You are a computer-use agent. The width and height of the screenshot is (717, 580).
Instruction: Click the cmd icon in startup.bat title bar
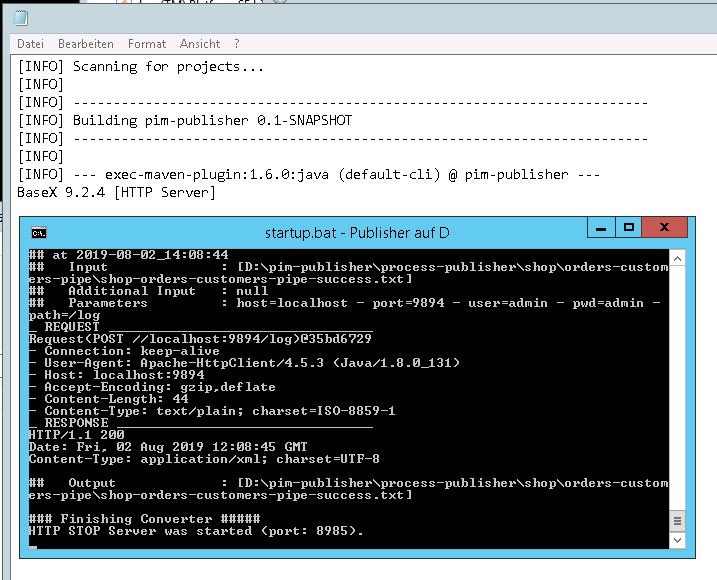point(39,233)
